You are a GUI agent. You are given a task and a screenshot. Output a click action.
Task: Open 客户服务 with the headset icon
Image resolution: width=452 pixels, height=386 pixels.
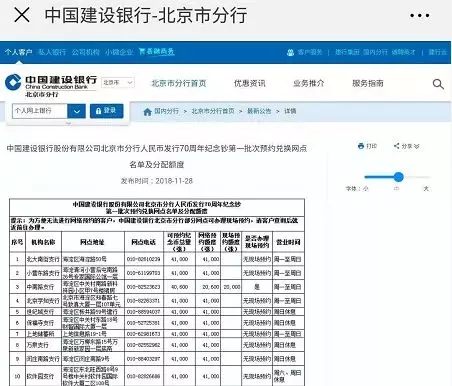point(304,52)
